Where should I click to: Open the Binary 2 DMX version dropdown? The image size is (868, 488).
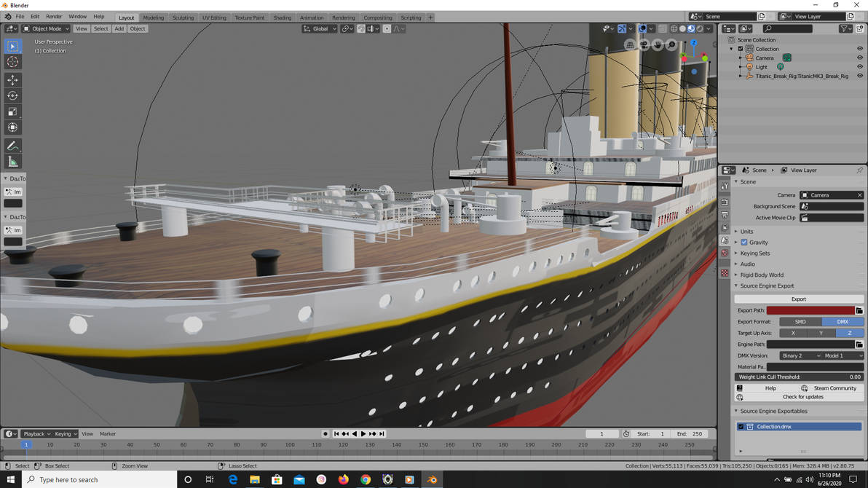click(x=800, y=356)
